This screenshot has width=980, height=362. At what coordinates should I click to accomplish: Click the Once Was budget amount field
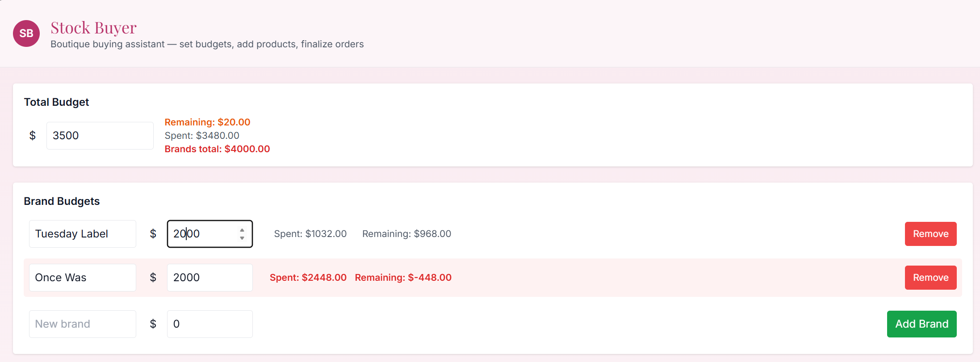(x=209, y=278)
